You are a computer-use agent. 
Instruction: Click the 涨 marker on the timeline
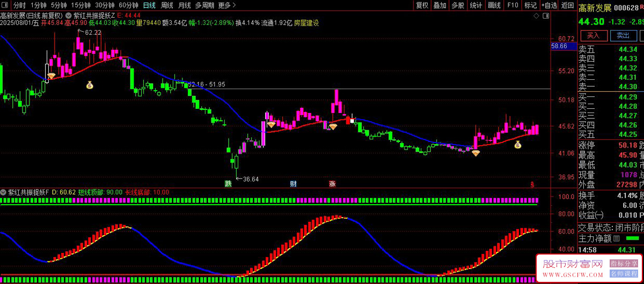pyautogui.click(x=332, y=184)
